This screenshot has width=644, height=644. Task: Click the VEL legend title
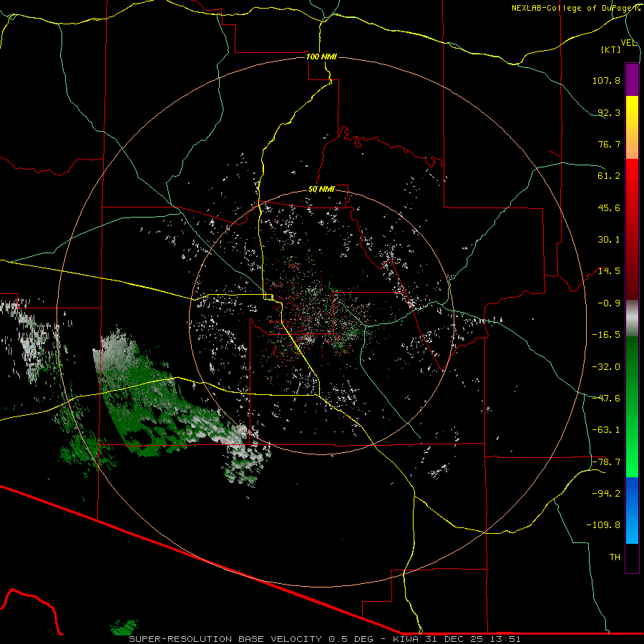(x=629, y=43)
